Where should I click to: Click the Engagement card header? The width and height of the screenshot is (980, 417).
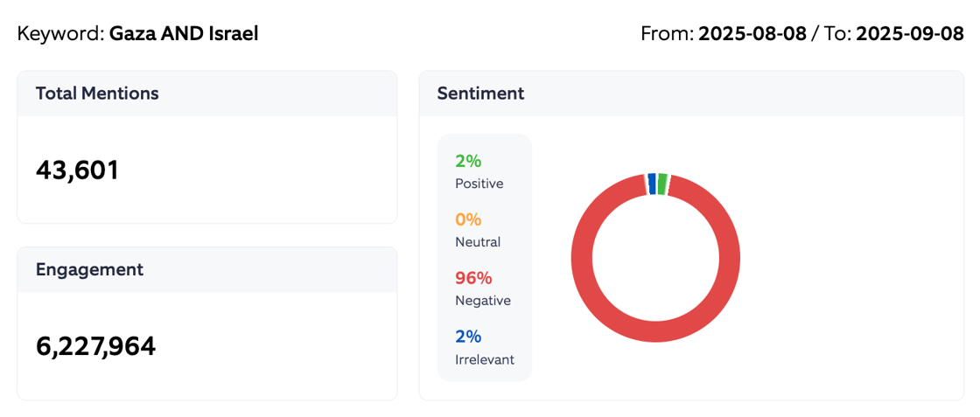coord(89,270)
